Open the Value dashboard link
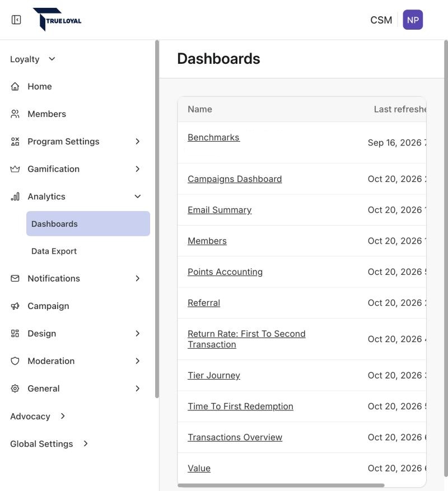448x491 pixels. (199, 468)
